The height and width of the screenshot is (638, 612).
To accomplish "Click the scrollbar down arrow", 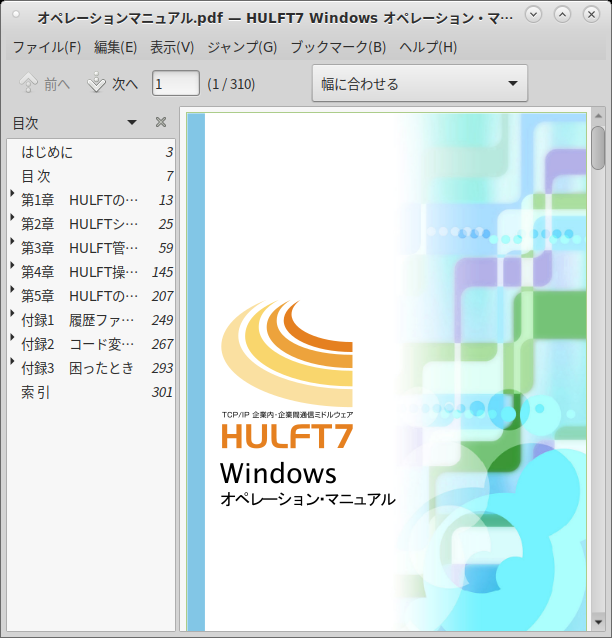I will (598, 622).
